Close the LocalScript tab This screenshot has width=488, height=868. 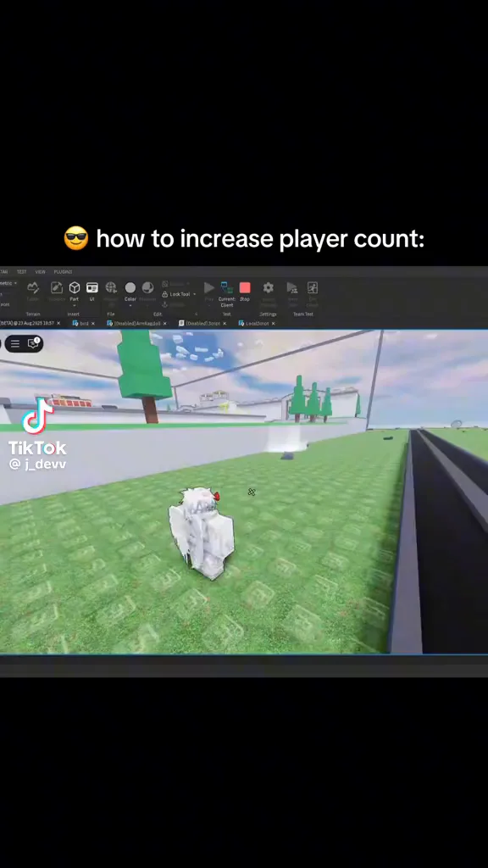point(274,323)
